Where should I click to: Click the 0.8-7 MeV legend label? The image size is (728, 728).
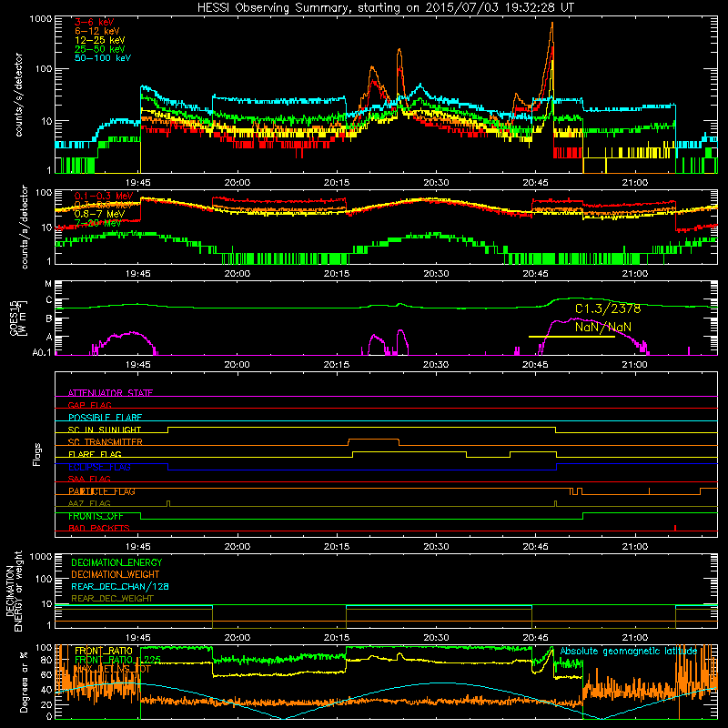click(x=99, y=214)
